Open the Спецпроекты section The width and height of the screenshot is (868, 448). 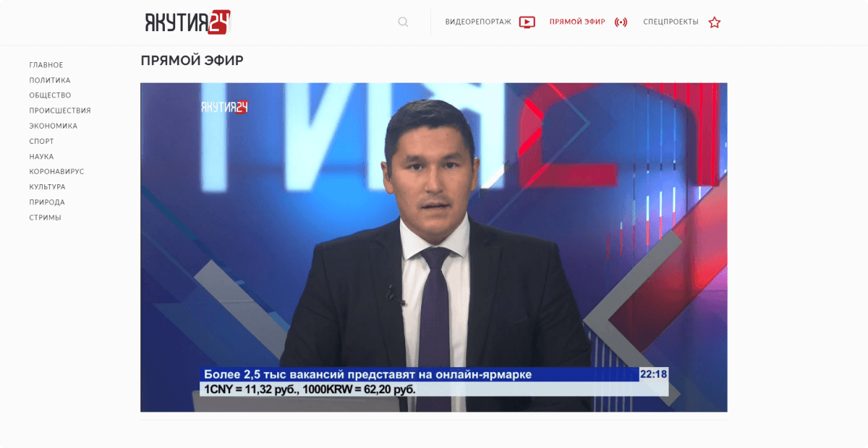point(671,22)
